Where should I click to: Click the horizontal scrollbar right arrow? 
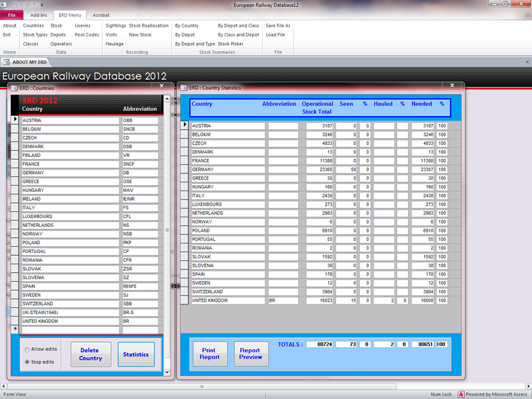point(529,386)
